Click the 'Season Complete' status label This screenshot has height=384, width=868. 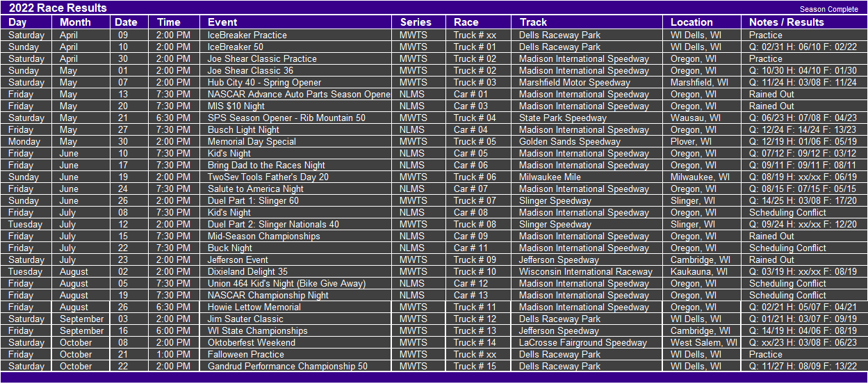tap(828, 10)
